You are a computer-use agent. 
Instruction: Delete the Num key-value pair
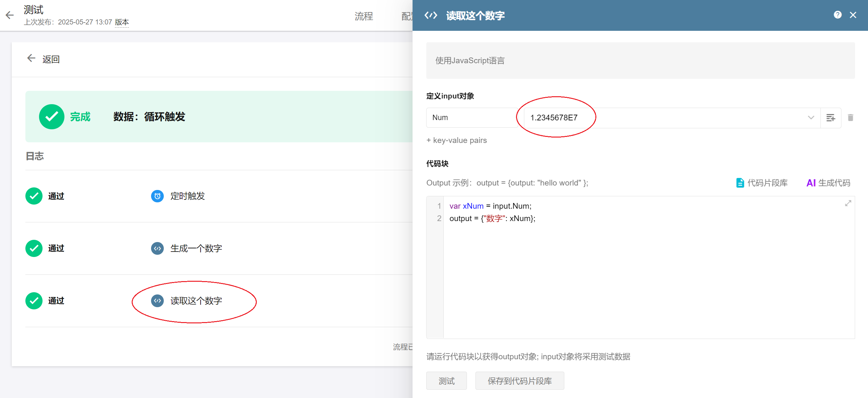coord(850,118)
